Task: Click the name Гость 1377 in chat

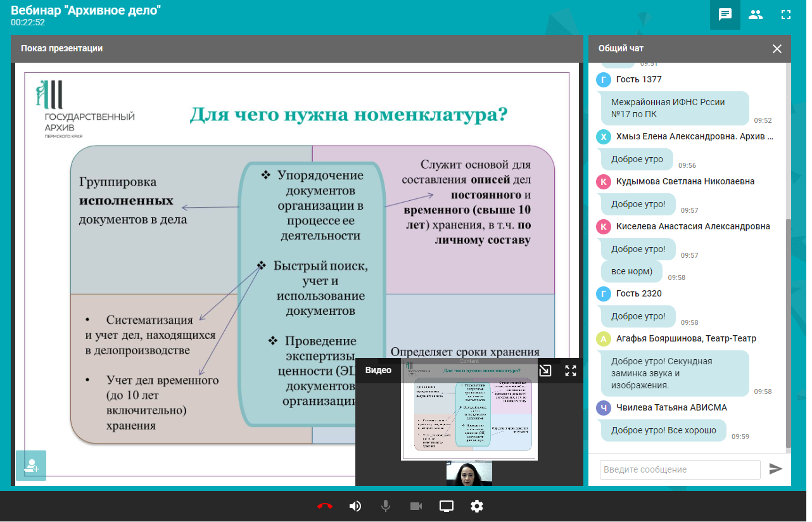Action: click(639, 80)
